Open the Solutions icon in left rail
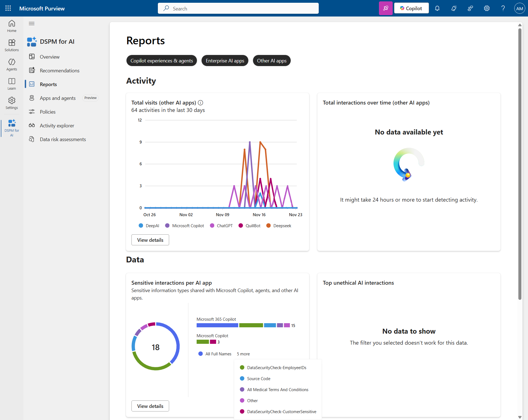 pyautogui.click(x=12, y=45)
